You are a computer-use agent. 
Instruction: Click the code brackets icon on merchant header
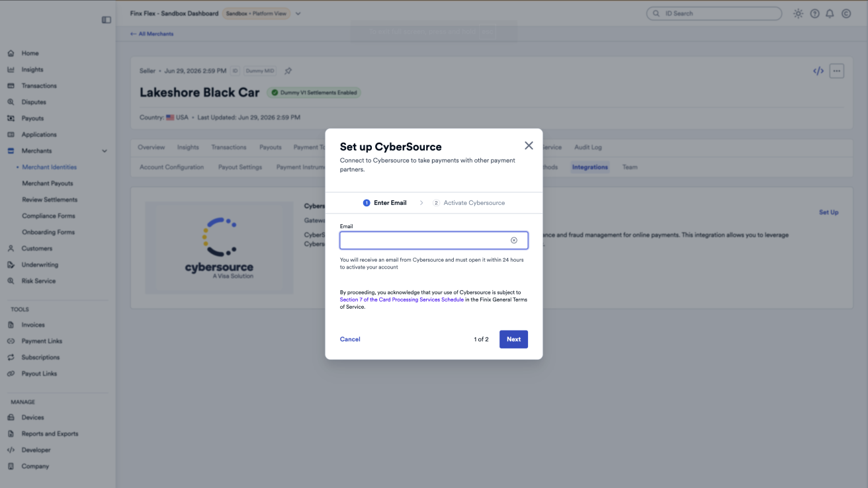pos(818,71)
